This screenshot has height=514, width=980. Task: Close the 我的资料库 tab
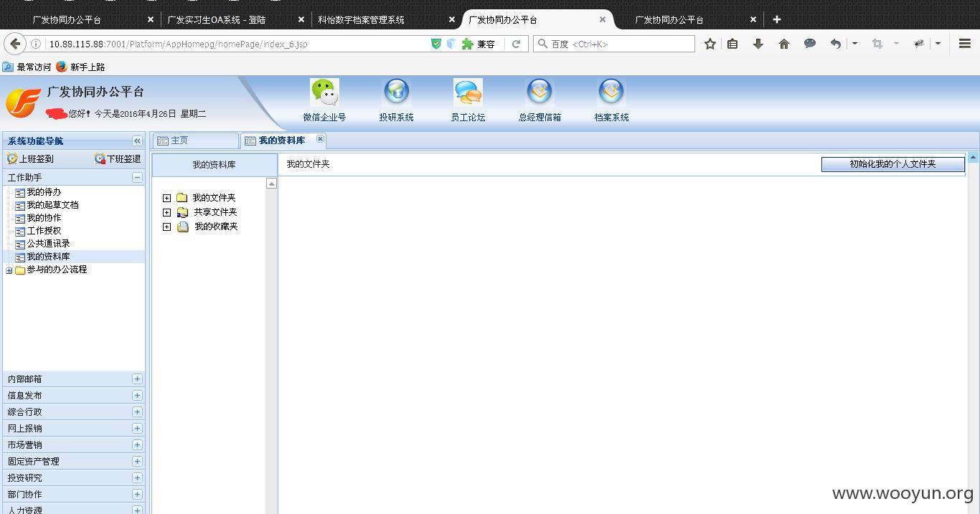(320, 139)
